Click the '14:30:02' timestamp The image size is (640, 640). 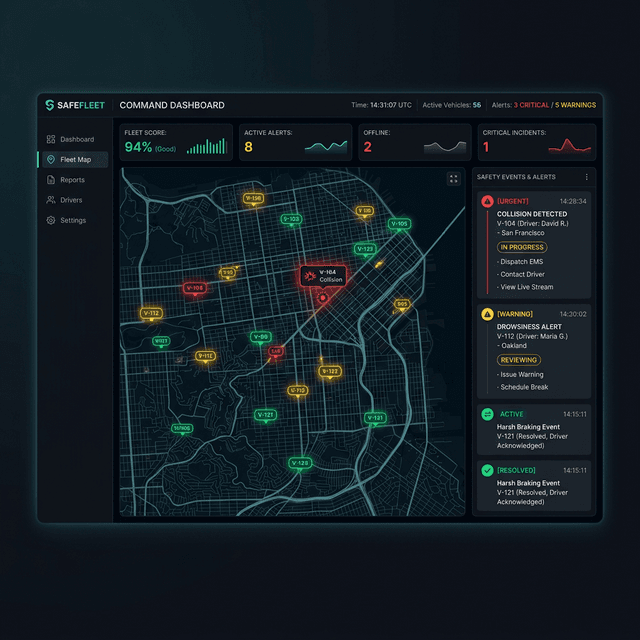573,314
